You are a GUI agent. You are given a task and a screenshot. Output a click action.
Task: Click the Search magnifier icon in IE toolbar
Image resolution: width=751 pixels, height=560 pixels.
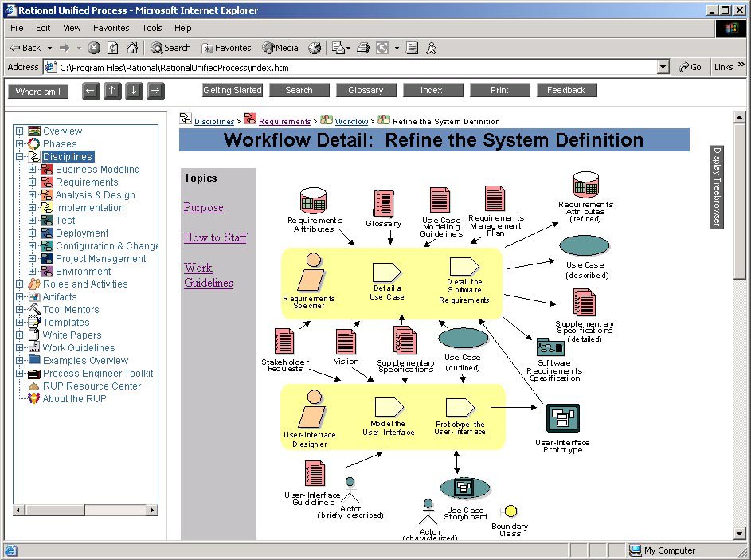158,47
